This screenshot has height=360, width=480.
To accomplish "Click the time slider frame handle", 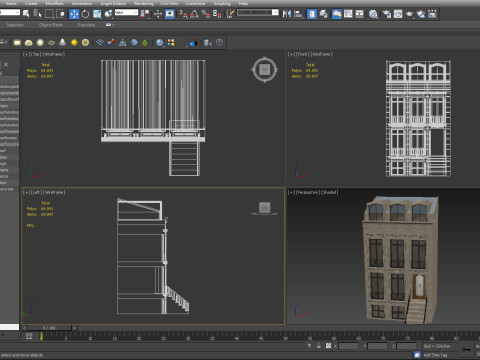I will (x=49, y=328).
